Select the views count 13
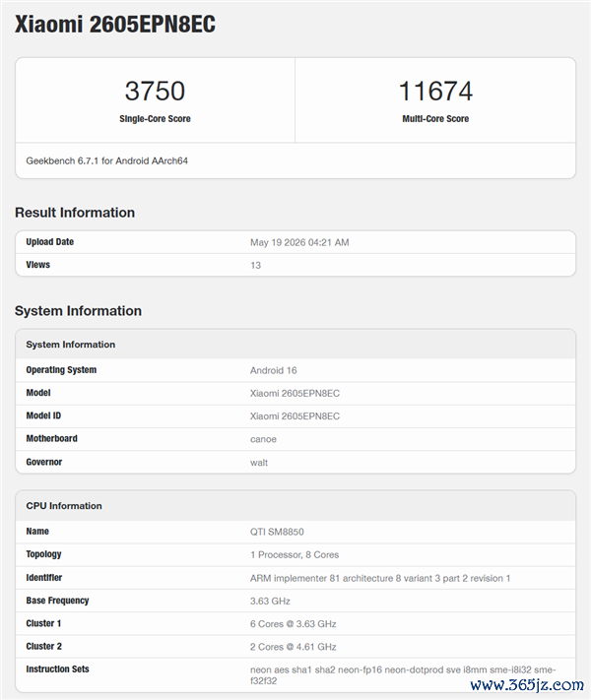The width and height of the screenshot is (591, 700). [255, 265]
